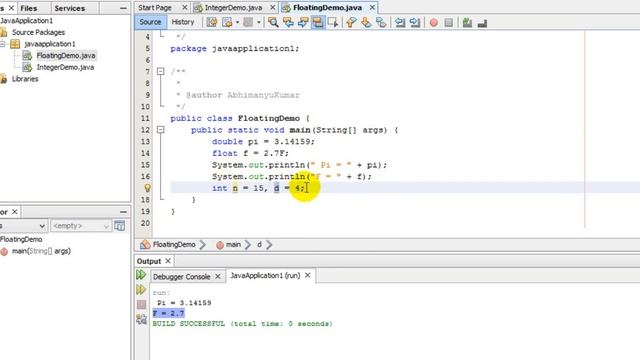Screen dimensions: 640x360
Task: Click main(String[] args) in Navigator
Action: (x=41, y=251)
